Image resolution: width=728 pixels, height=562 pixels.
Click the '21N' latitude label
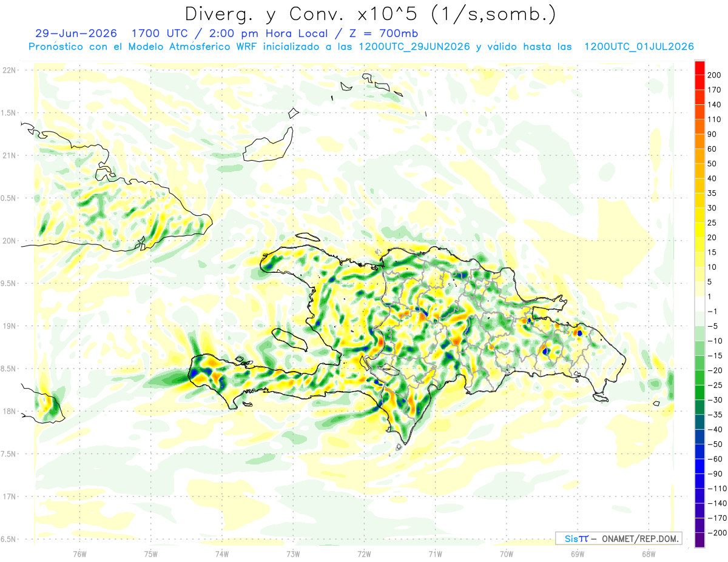(x=8, y=155)
